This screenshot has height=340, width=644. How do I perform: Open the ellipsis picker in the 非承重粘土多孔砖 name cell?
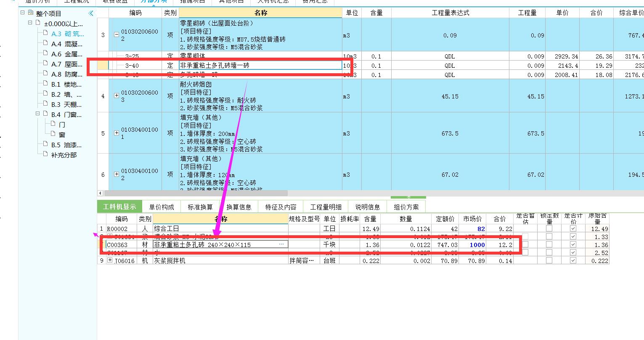281,244
